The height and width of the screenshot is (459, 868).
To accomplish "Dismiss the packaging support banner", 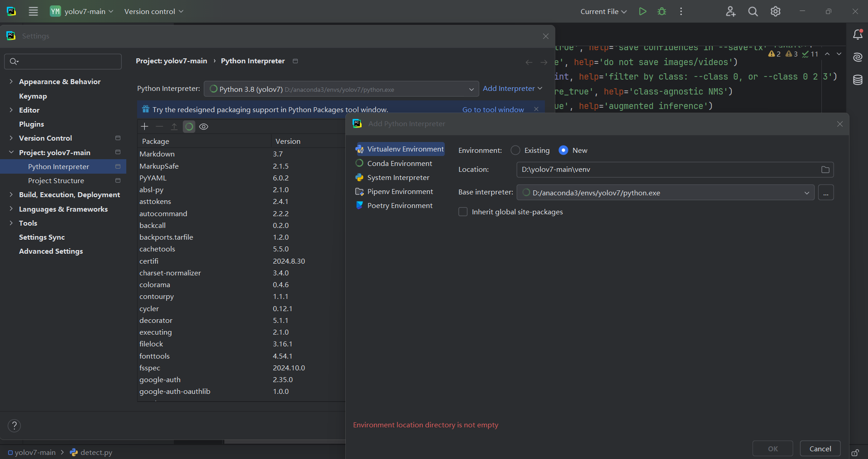I will (x=536, y=109).
